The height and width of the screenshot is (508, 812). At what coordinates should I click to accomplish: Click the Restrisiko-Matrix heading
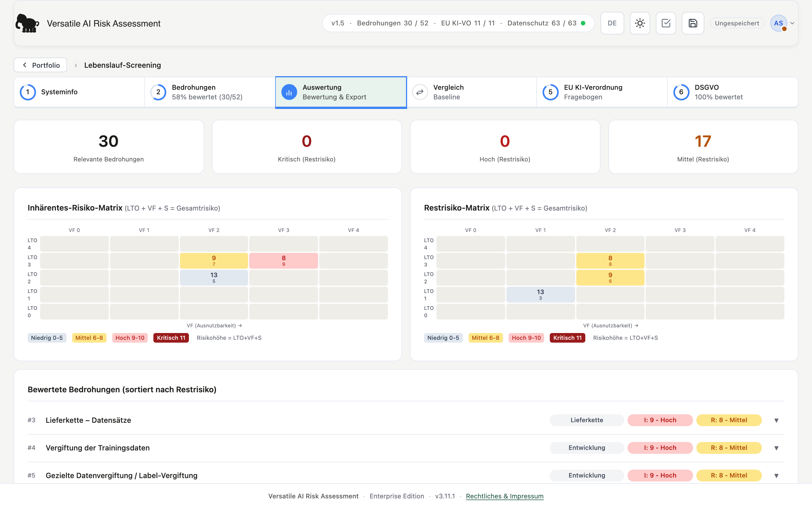457,208
